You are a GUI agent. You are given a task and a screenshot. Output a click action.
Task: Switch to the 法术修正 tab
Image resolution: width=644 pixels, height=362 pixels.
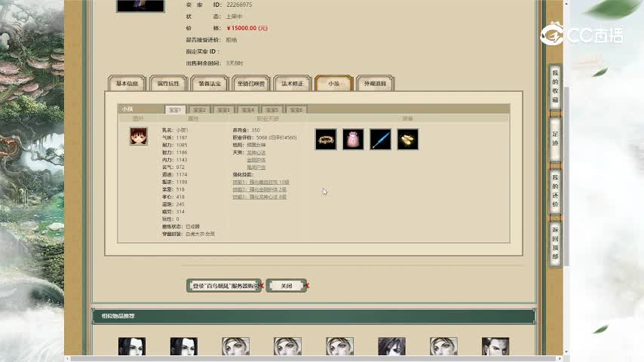tap(293, 84)
